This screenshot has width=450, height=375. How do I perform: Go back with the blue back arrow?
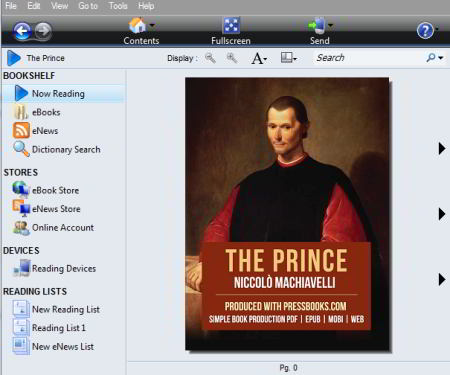22,32
